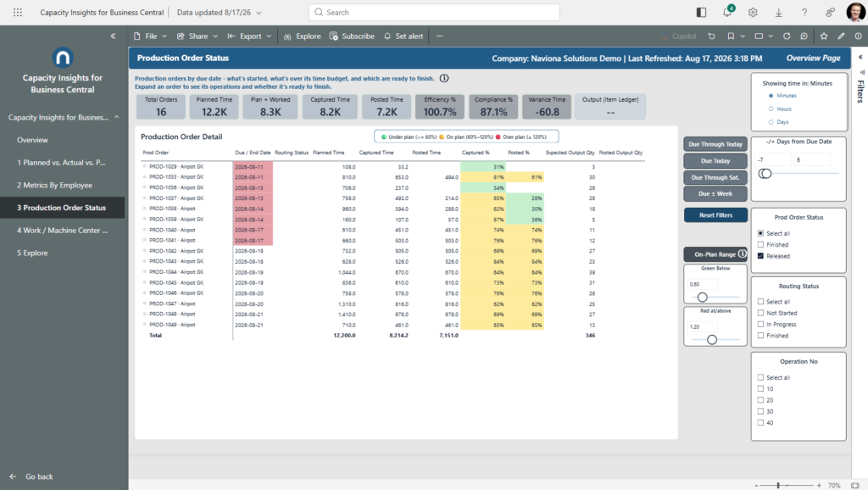
Task: Open the File dropdown menu
Action: coord(150,36)
